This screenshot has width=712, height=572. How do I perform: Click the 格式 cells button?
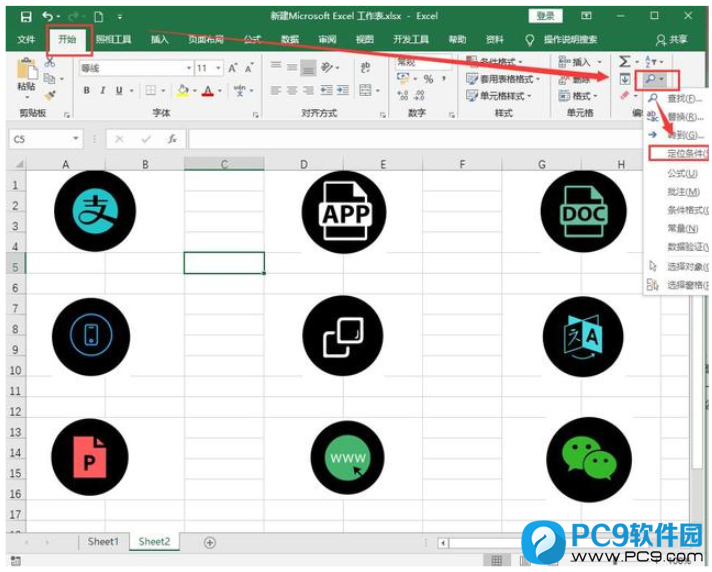tap(578, 96)
